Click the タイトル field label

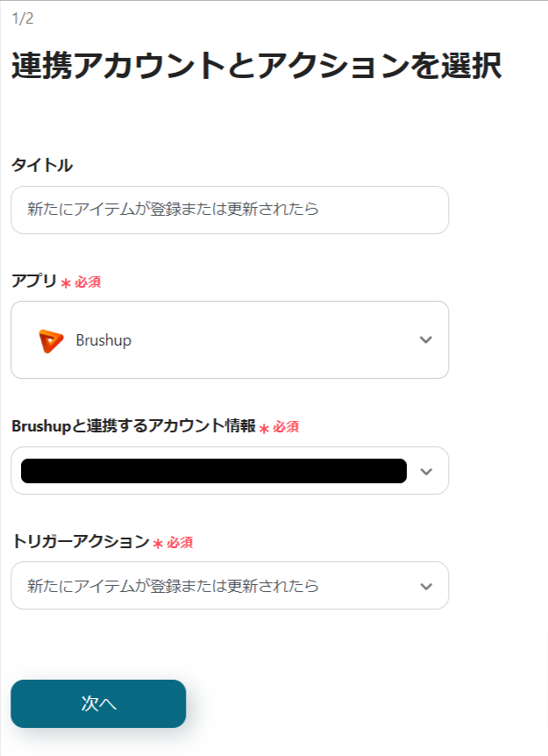pos(42,165)
